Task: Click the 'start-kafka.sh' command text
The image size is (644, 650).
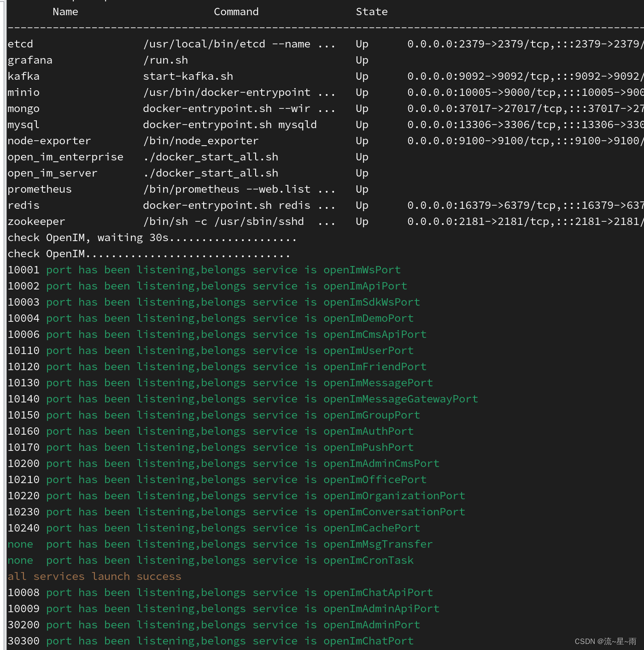Action: pos(188,76)
